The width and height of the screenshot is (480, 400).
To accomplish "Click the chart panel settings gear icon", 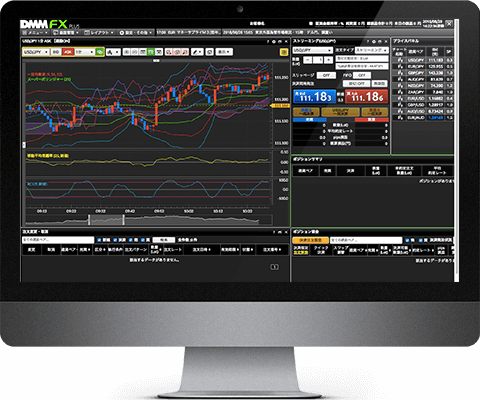I will (x=274, y=42).
